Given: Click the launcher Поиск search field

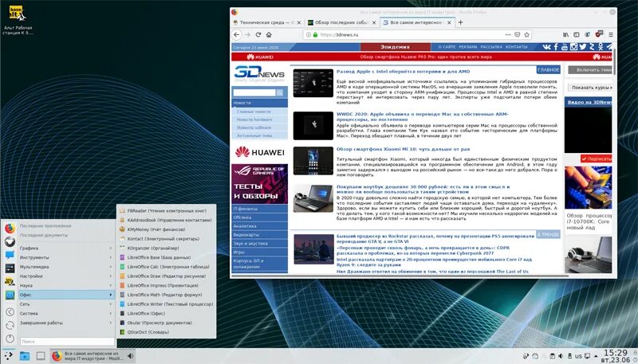Looking at the screenshot, I should point(67,341).
